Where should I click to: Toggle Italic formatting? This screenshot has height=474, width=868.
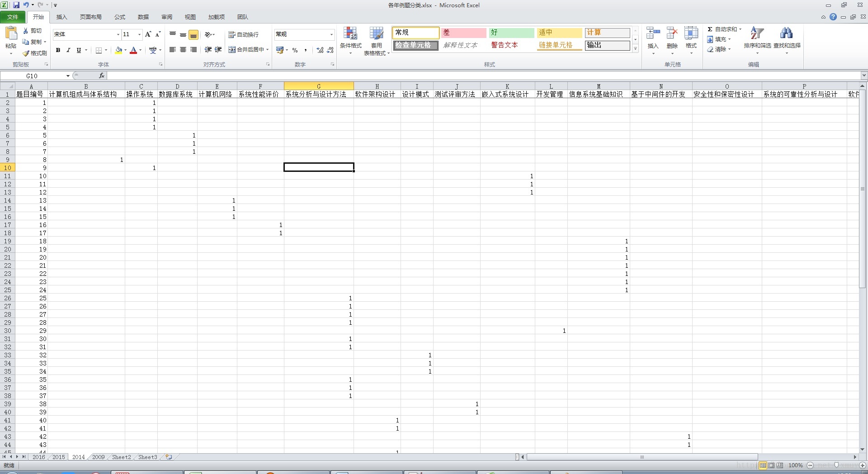(68, 50)
